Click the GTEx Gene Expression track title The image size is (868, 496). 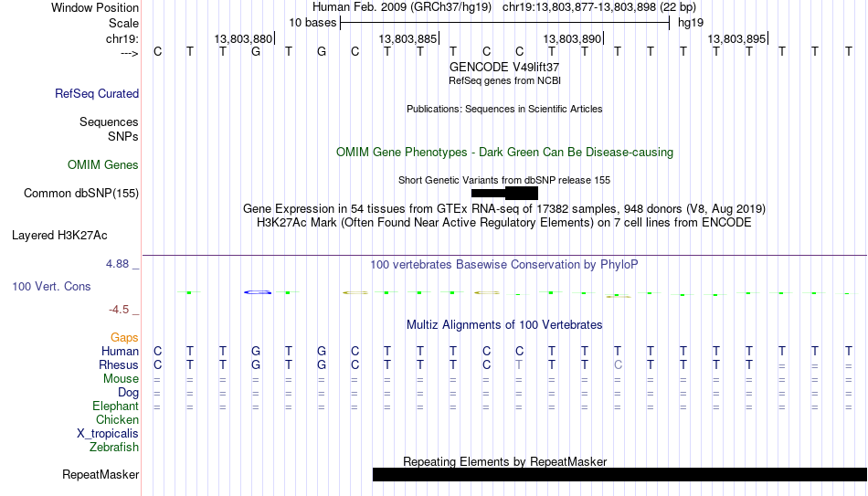pos(504,208)
